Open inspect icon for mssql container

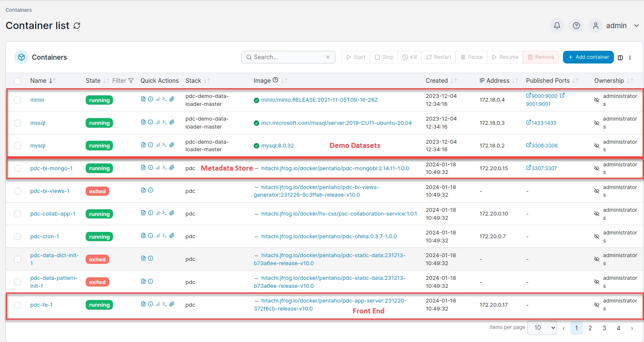point(150,122)
